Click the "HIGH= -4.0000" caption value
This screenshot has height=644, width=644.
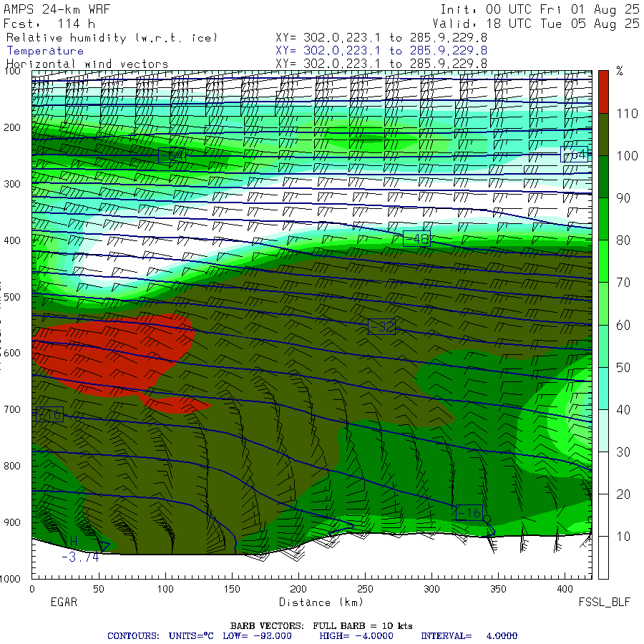point(356,636)
